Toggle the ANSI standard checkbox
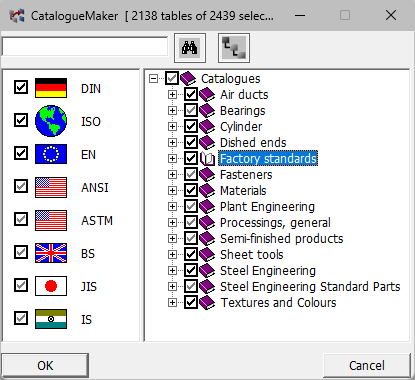 point(21,186)
